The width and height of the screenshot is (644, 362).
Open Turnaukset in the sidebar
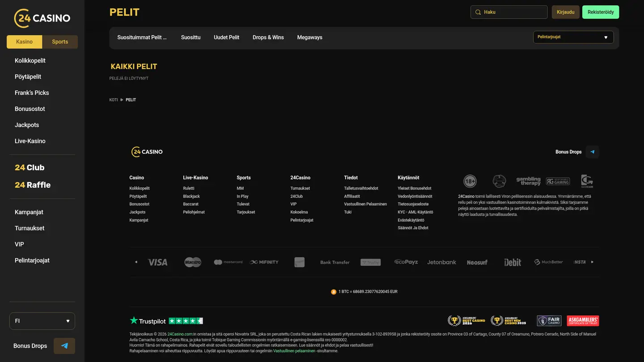(30, 228)
